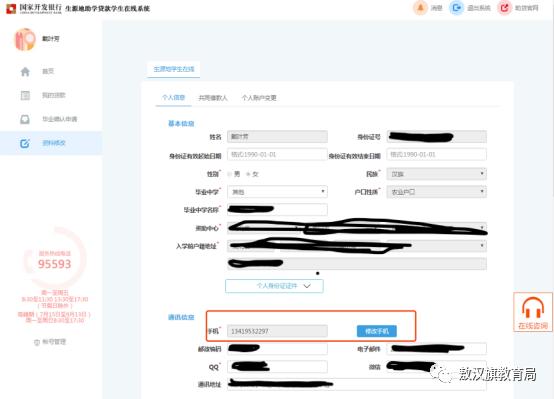Select the 个人信息 tab
This screenshot has width=554, height=399.
pyautogui.click(x=173, y=98)
